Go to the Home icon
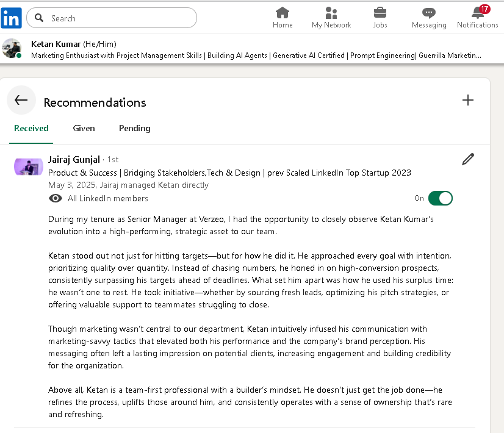This screenshot has height=433, width=504. (283, 13)
